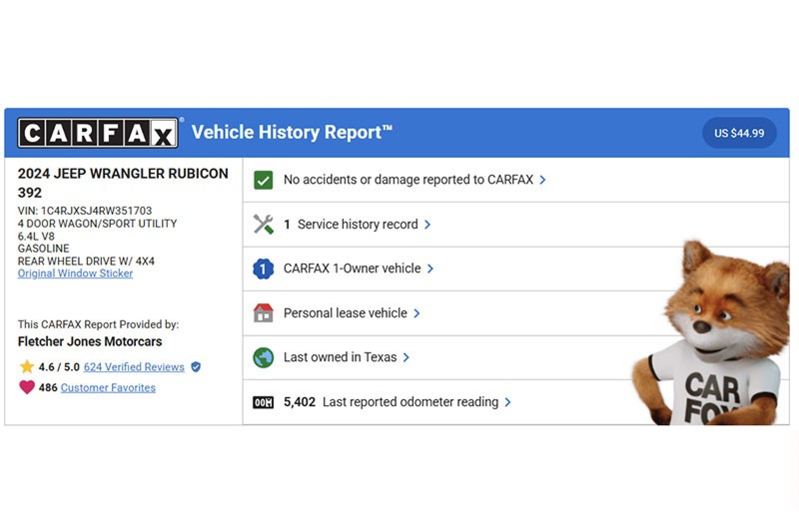Click the blue 1-Owner badge icon
The image size is (799, 532).
point(263,269)
